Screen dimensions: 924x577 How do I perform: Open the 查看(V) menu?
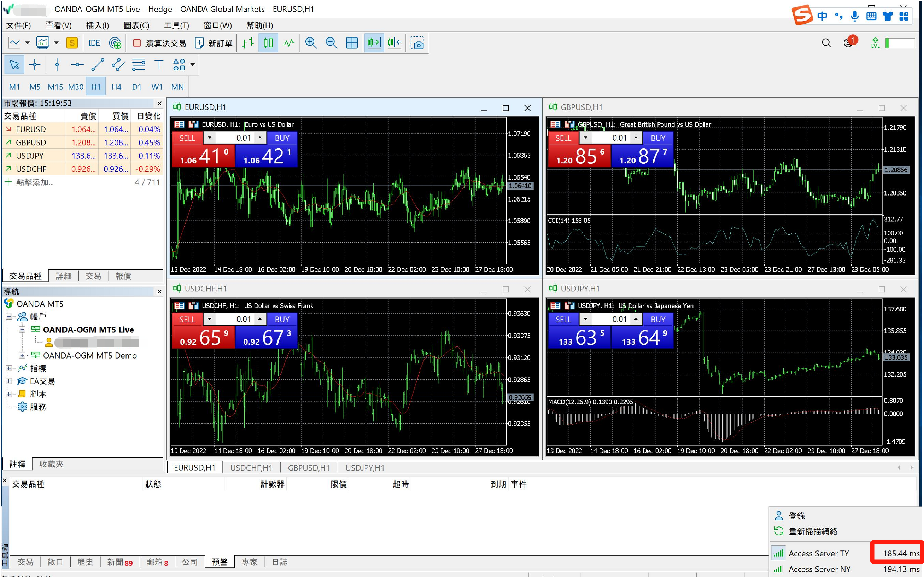click(58, 25)
